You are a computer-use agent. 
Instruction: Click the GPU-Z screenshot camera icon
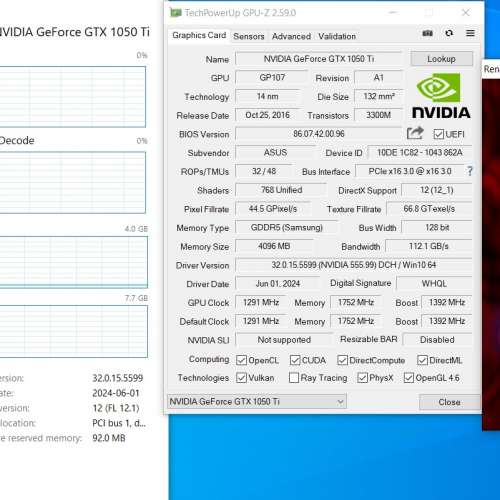click(427, 33)
